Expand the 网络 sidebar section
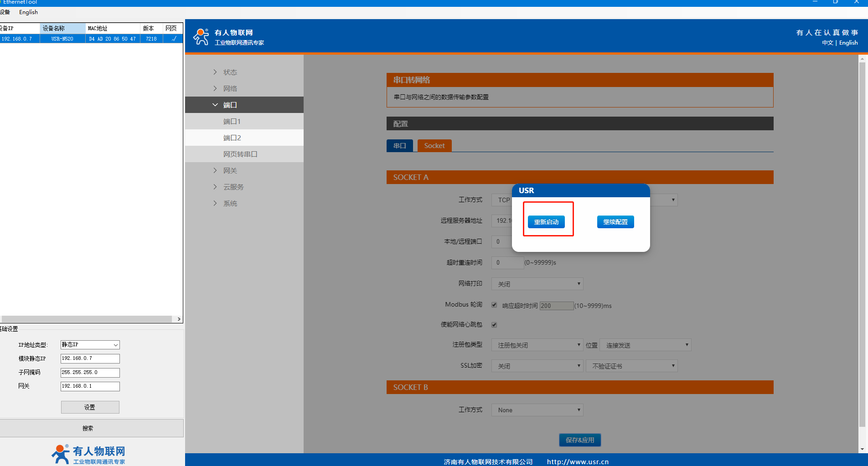This screenshot has width=868, height=466. click(230, 88)
